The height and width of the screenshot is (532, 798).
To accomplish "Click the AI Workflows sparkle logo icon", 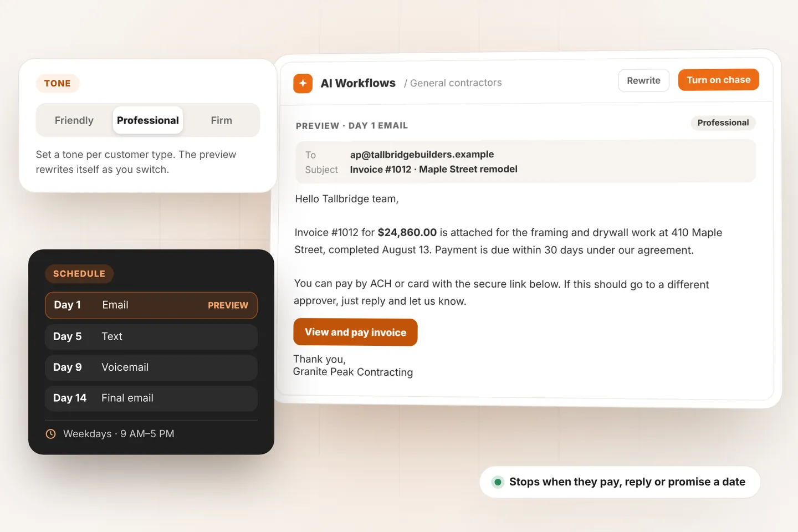I will pyautogui.click(x=303, y=84).
